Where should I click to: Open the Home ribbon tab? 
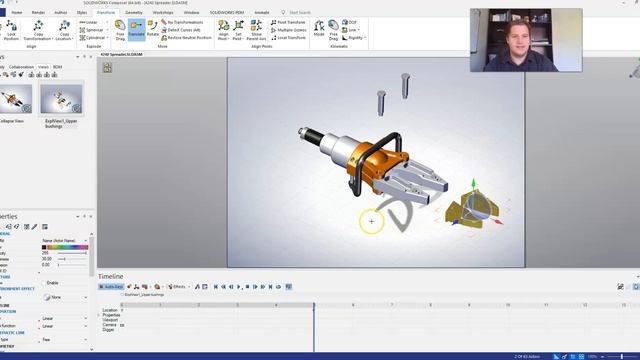coord(17,13)
